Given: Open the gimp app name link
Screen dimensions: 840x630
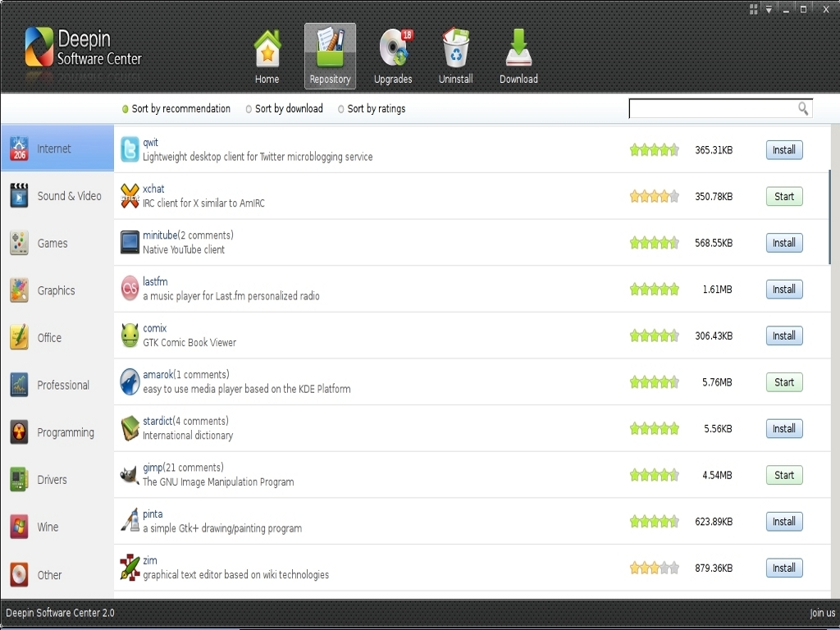Looking at the screenshot, I should 153,468.
